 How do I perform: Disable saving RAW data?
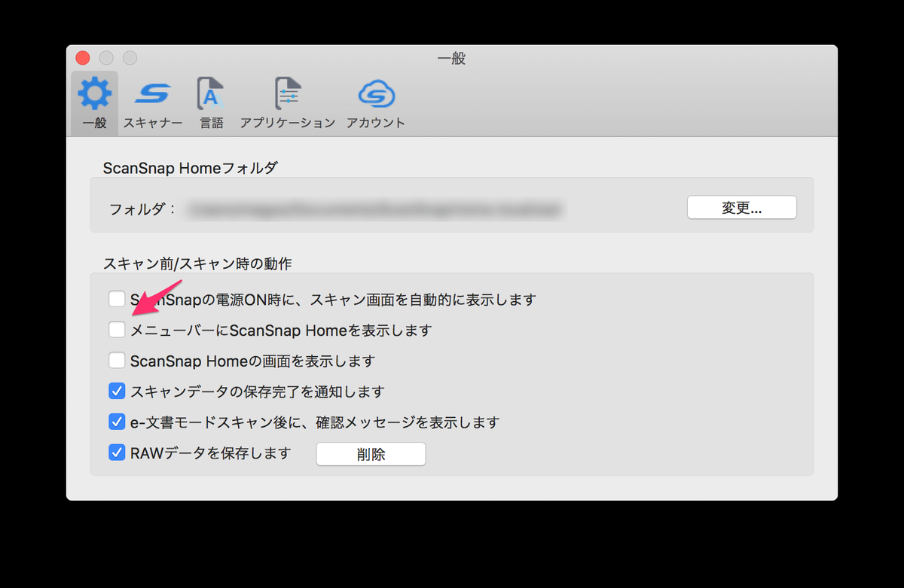[117, 452]
